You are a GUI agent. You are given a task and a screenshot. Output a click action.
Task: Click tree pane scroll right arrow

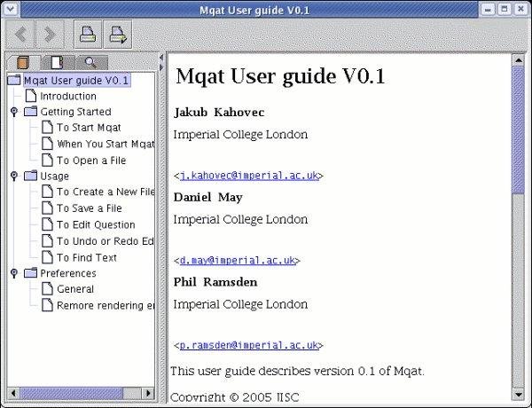click(x=148, y=394)
